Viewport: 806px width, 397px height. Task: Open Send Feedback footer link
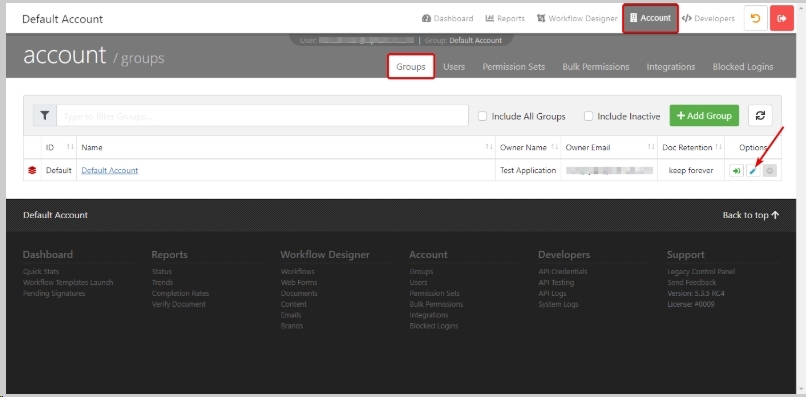click(692, 282)
